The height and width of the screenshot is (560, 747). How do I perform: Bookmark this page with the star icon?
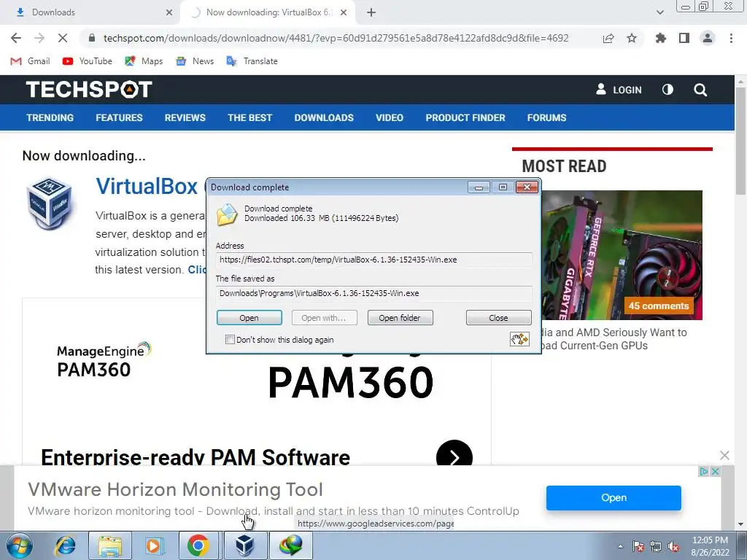[632, 38]
